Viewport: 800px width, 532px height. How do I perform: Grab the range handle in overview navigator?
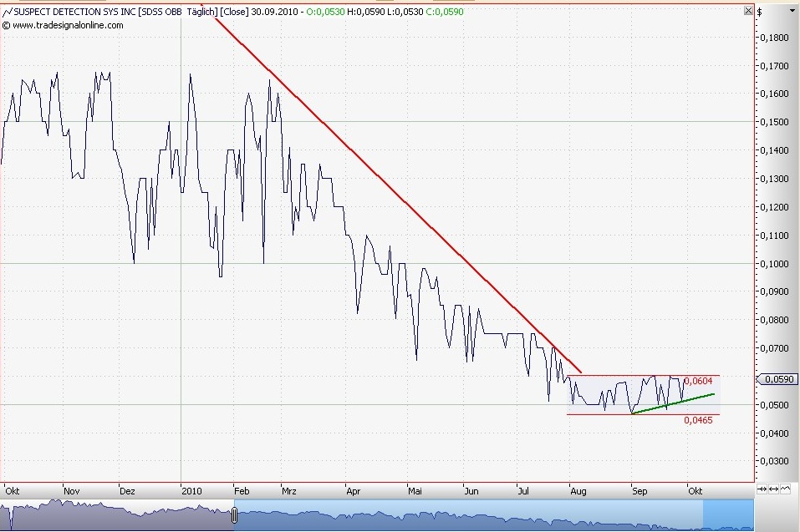point(234,515)
